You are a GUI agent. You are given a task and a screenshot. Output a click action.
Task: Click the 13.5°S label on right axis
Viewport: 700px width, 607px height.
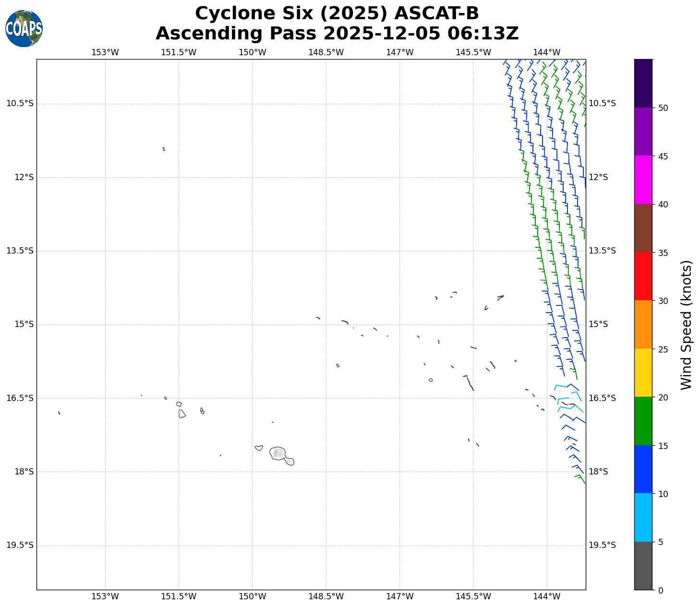(x=602, y=251)
